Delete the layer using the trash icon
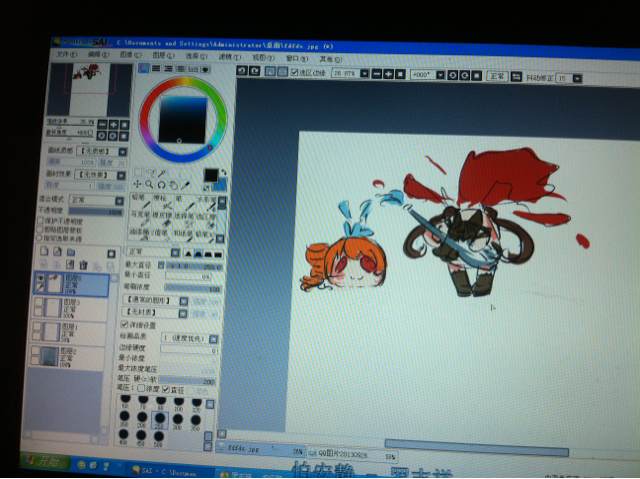 point(84,265)
